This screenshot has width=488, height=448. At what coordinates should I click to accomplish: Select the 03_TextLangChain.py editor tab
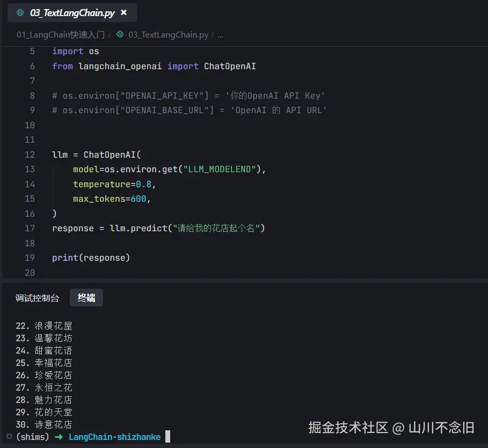tap(72, 13)
